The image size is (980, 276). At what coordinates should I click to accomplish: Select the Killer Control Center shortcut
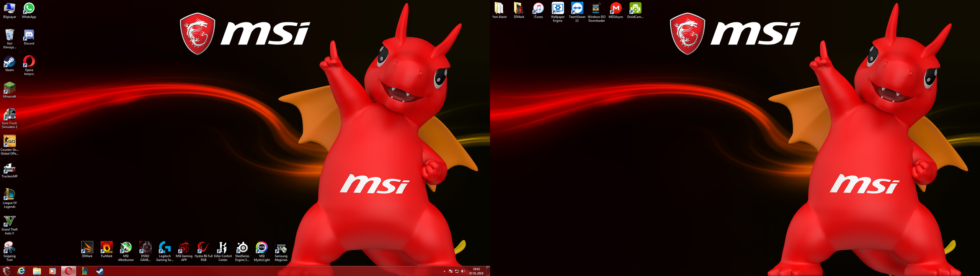223,251
